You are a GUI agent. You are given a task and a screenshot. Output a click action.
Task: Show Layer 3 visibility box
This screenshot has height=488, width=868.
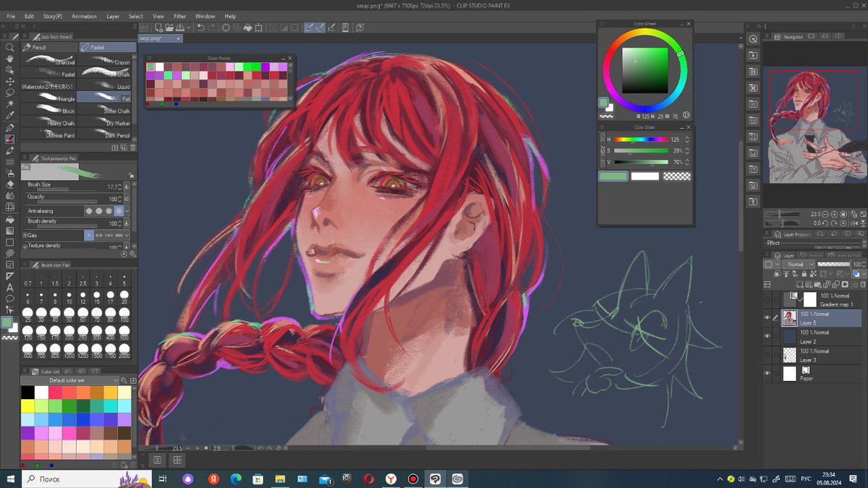coord(767,354)
